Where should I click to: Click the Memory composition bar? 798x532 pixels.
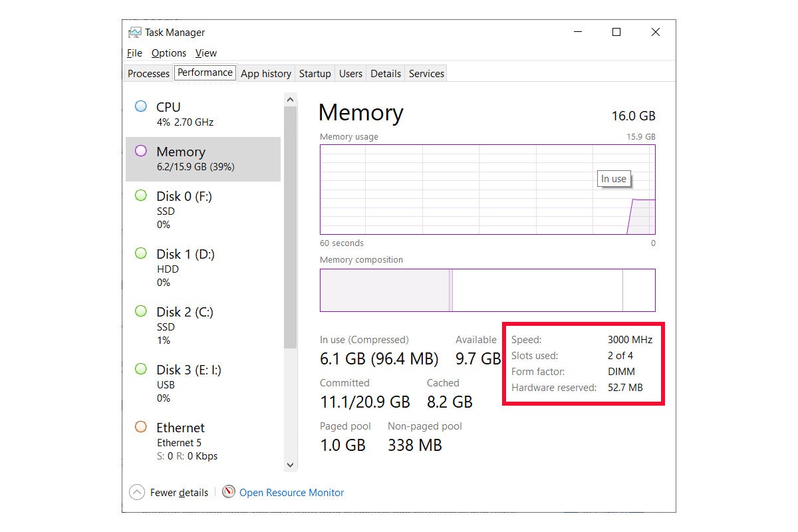click(487, 290)
